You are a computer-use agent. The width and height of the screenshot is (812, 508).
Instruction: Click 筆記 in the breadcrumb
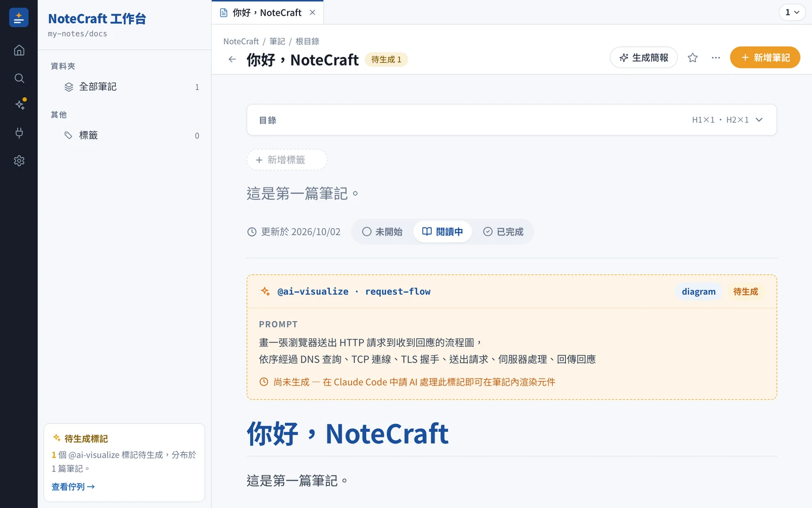(x=277, y=41)
